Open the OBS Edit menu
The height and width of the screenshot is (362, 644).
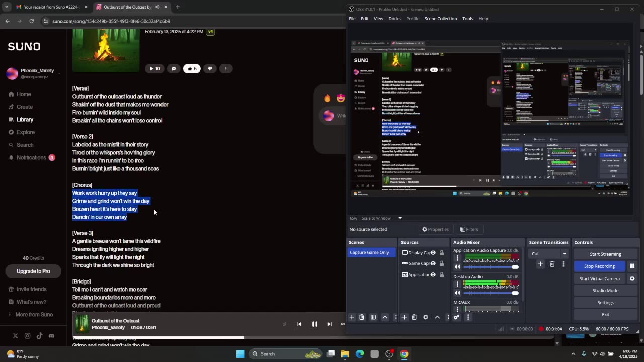coord(365,19)
